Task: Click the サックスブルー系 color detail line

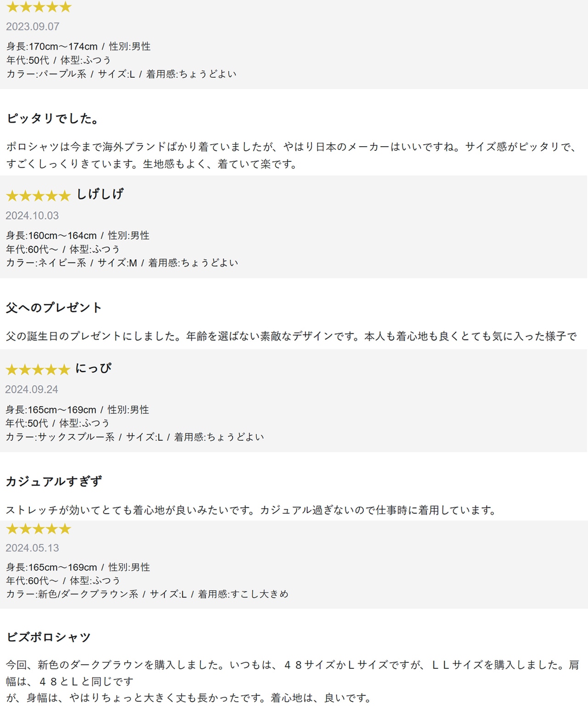Action: point(135,437)
